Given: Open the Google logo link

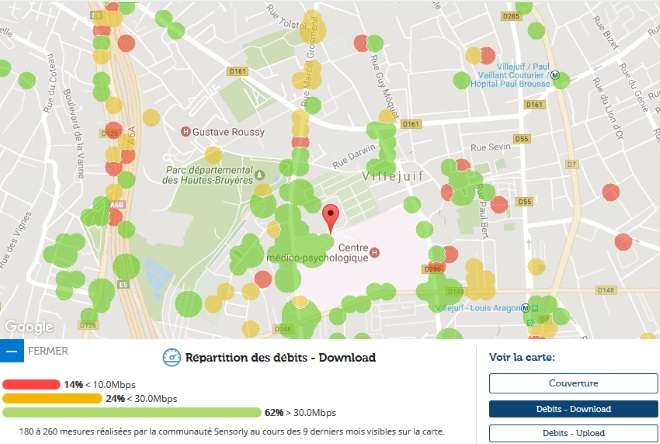Looking at the screenshot, I should pos(28,327).
